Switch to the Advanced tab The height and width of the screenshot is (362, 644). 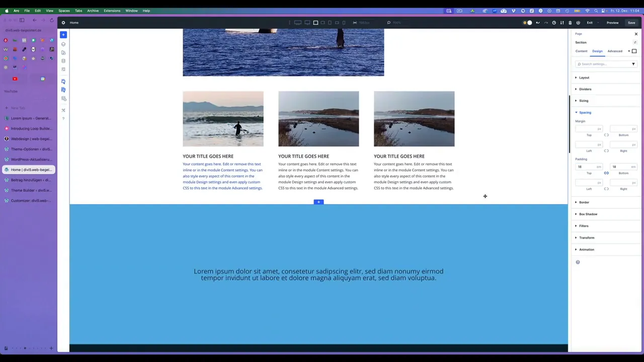coord(614,51)
